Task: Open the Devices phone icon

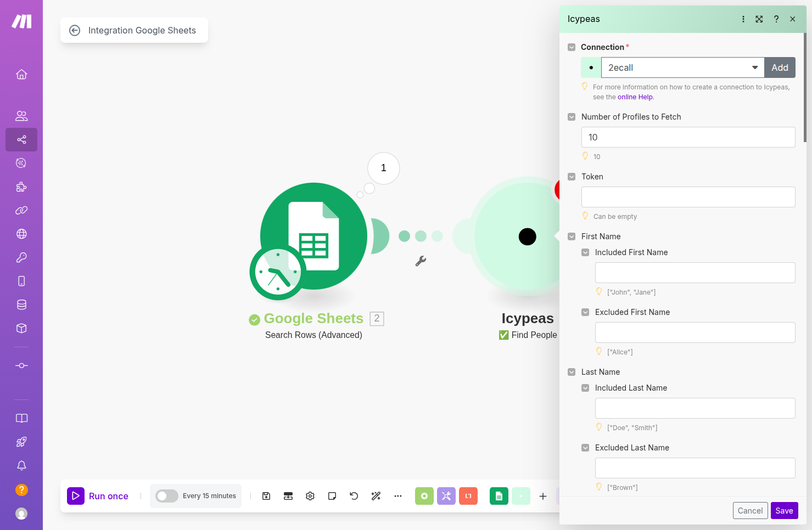Action: (21, 281)
